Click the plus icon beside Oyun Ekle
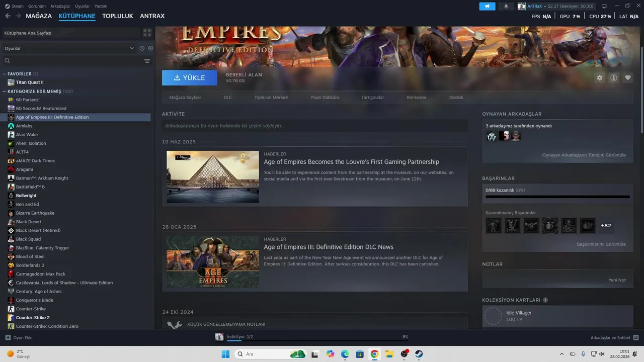Image resolution: width=644 pixels, height=362 pixels. [x=8, y=337]
